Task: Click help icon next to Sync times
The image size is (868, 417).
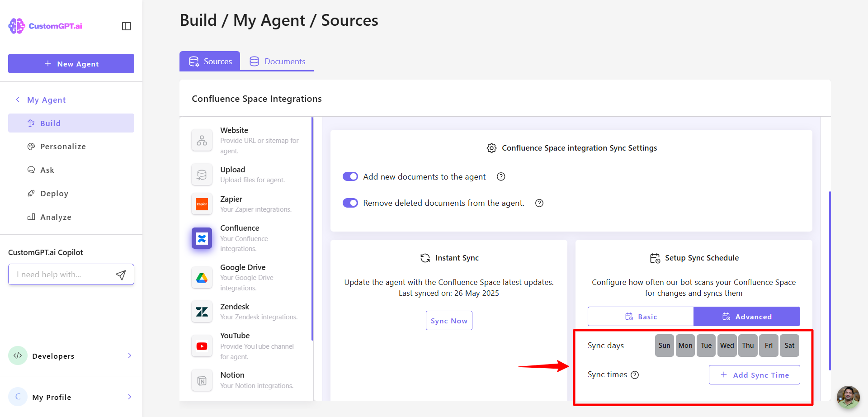Action: (x=635, y=375)
